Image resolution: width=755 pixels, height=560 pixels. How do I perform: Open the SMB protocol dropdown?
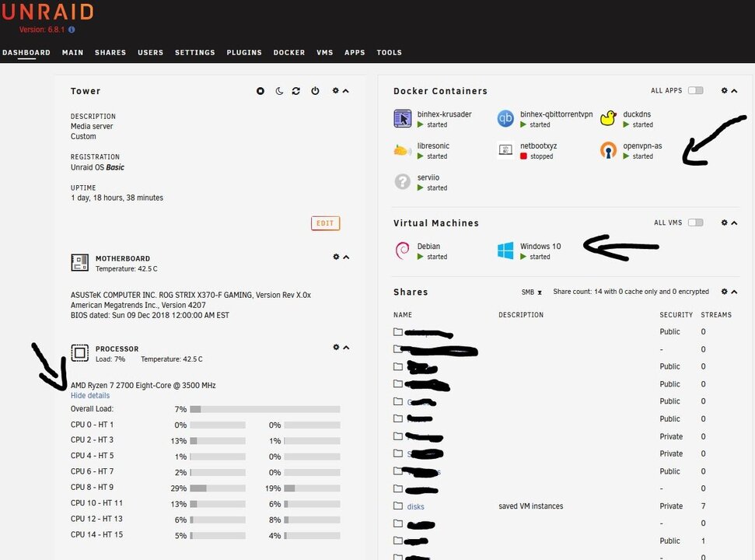pos(532,292)
